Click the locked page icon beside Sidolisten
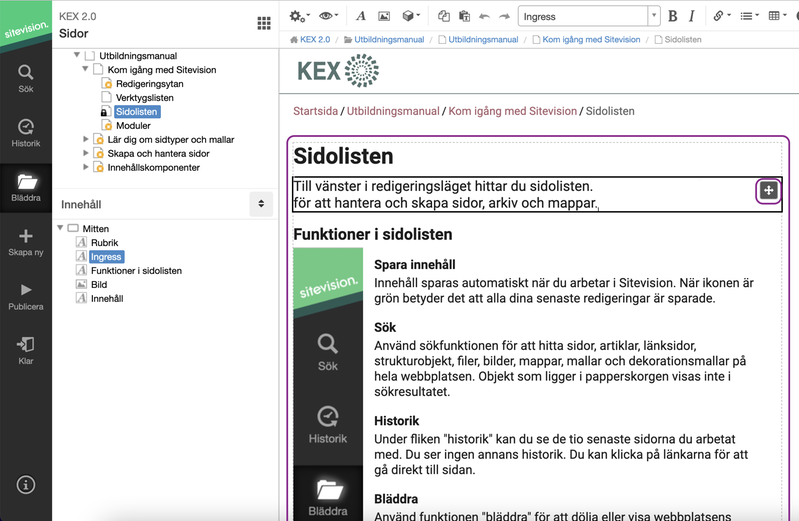Viewport: 799px width, 521px height. [105, 112]
